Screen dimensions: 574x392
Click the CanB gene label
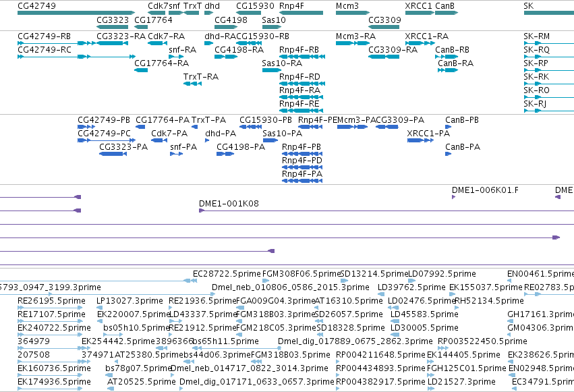pyautogui.click(x=444, y=6)
